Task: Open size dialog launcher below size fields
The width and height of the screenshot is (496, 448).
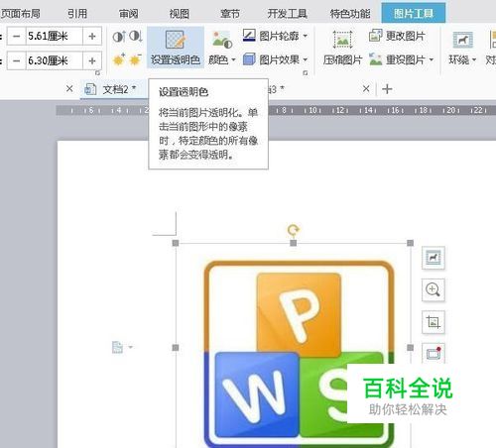Action: [x=97, y=73]
